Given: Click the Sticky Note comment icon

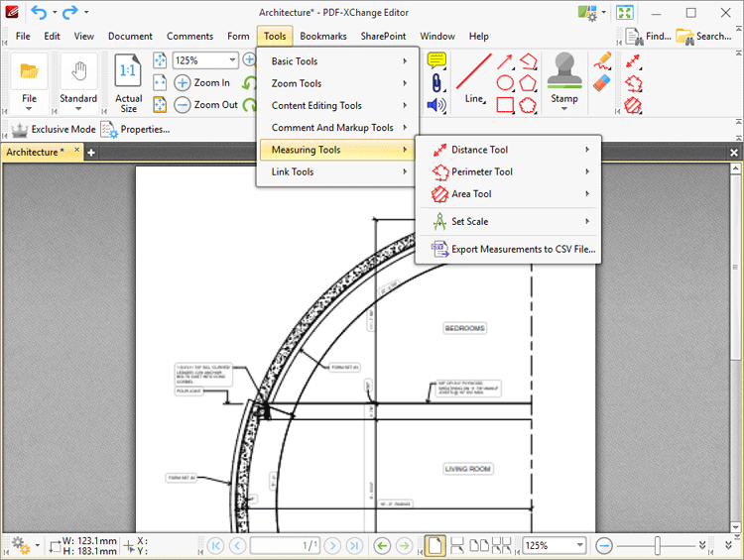Looking at the screenshot, I should [x=436, y=60].
